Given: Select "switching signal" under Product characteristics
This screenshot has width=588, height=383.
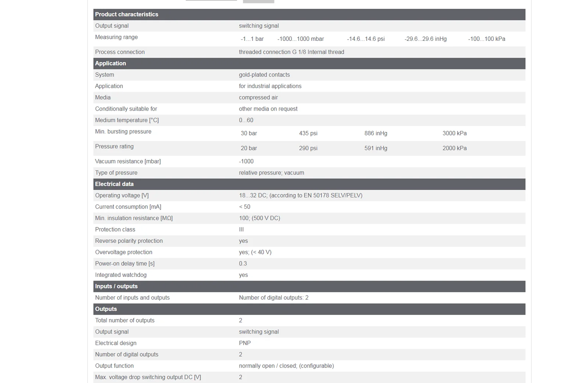Looking at the screenshot, I should [x=259, y=26].
